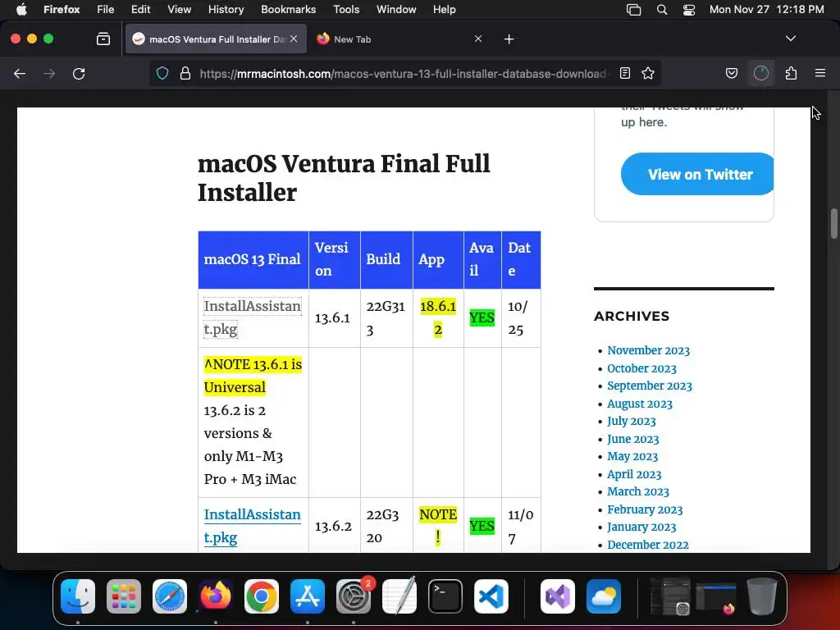Open the File menu

click(106, 9)
